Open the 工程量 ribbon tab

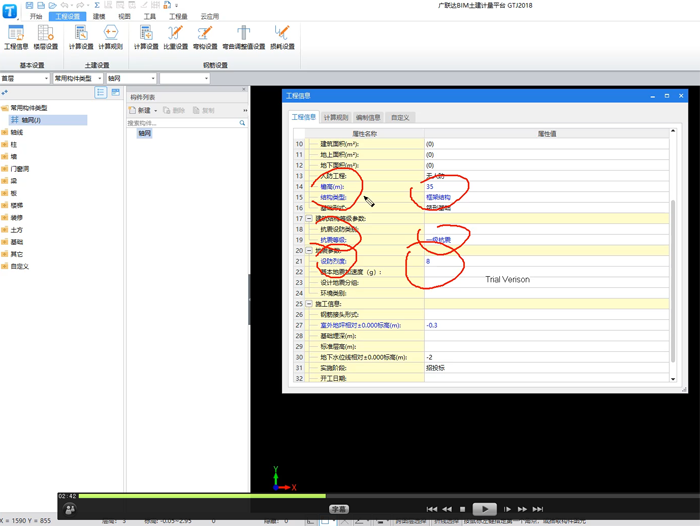(x=178, y=17)
